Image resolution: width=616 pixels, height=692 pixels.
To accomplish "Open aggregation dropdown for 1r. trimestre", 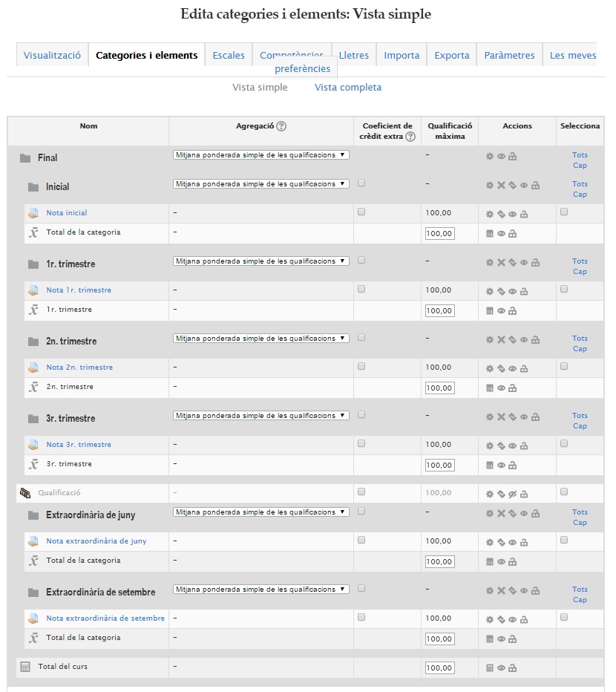I will [261, 261].
